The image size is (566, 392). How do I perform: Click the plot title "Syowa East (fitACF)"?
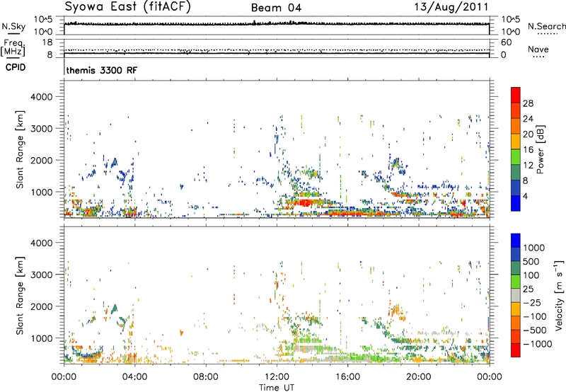(x=127, y=6)
